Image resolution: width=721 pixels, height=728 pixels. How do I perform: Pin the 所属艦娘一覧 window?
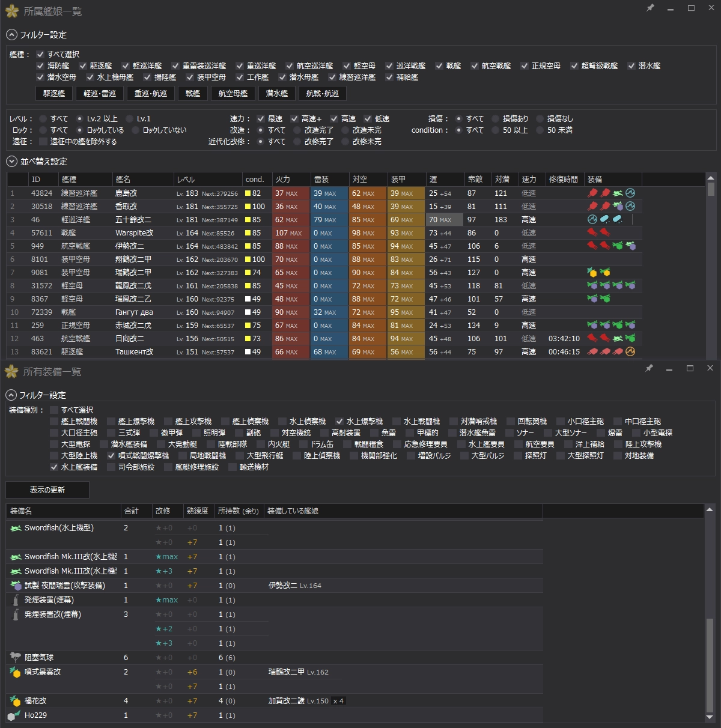click(650, 8)
